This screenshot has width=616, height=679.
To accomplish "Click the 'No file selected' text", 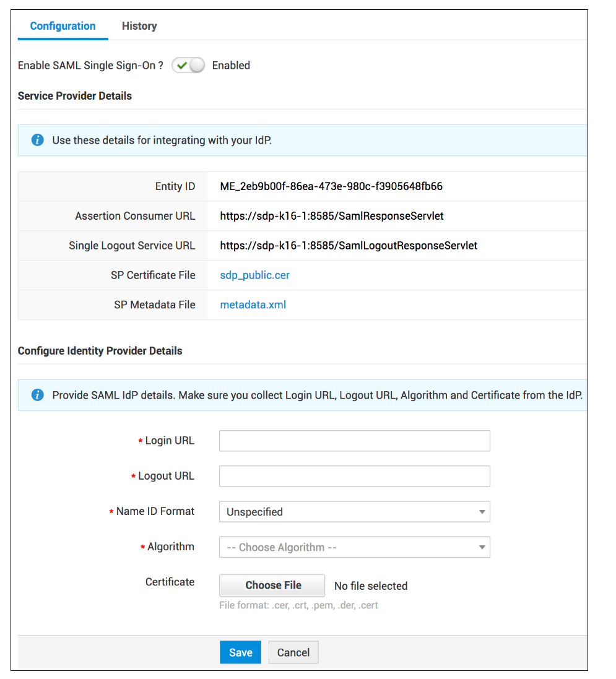I will coord(371,586).
